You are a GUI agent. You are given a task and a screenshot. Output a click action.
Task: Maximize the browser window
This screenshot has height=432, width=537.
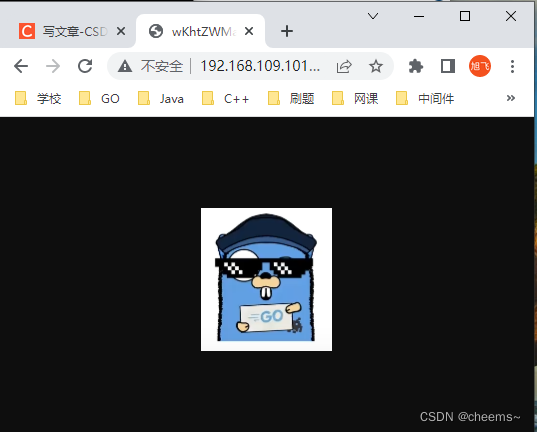pos(465,16)
